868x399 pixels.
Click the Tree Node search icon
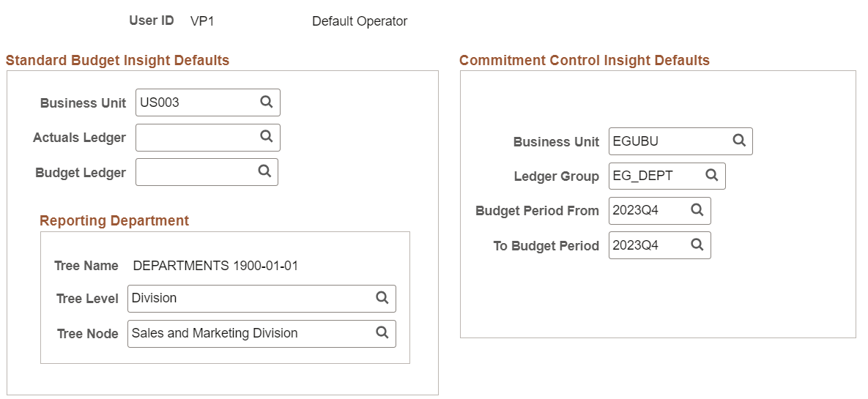(382, 332)
